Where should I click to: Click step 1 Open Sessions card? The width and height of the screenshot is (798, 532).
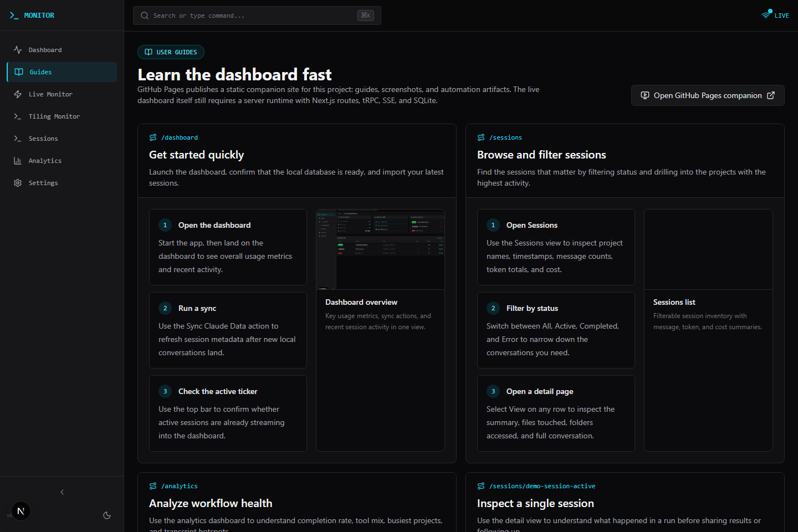coord(556,247)
